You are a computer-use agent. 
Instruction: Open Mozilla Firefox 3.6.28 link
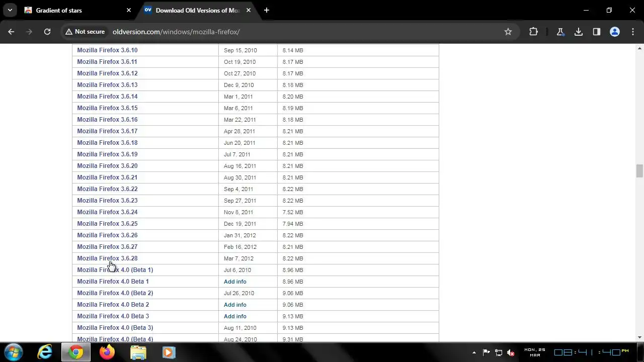pos(107,258)
